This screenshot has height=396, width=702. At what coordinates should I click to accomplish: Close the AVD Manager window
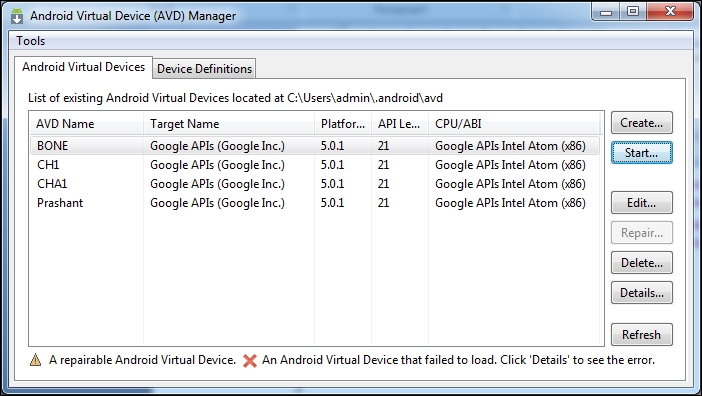tap(670, 12)
